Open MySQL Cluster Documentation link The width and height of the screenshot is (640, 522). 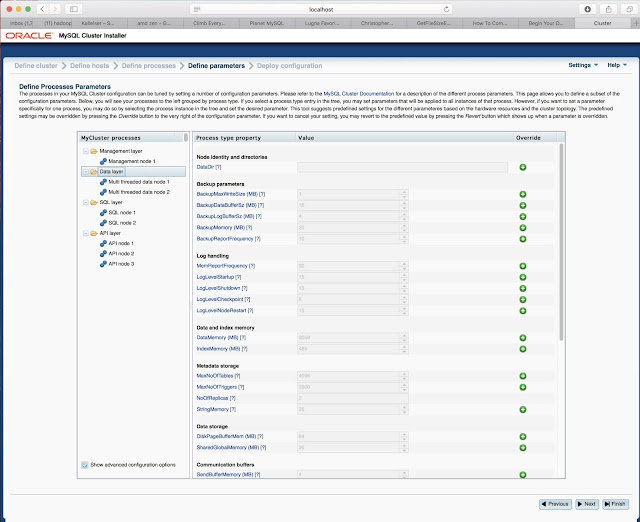(x=359, y=94)
